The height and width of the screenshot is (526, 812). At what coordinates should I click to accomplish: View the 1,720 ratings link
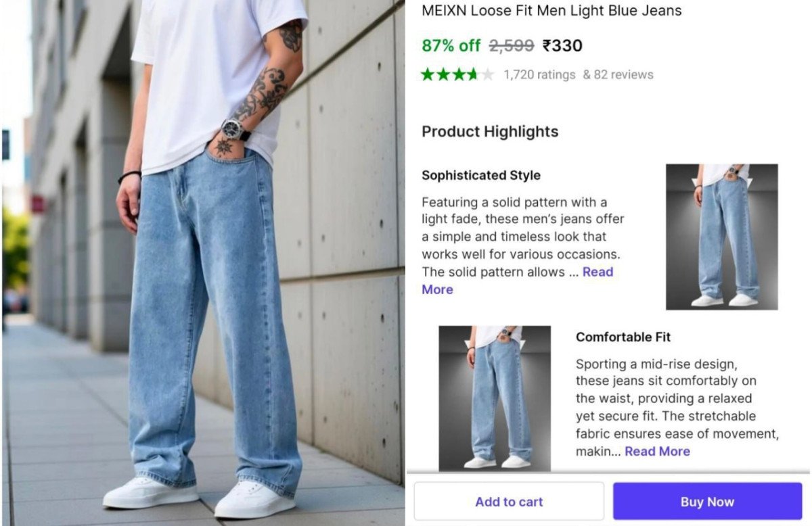(x=539, y=74)
